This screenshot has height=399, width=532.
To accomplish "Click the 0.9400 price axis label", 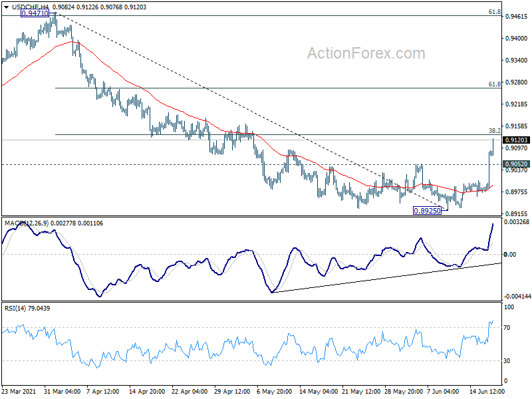I will click(x=514, y=39).
